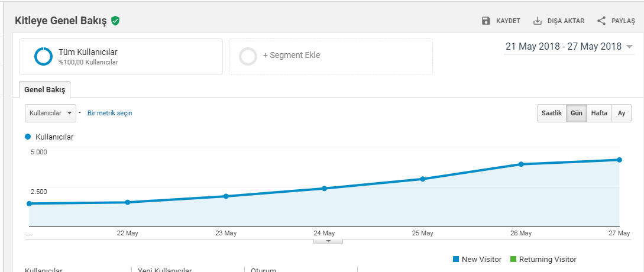Click the Tüm Kullanıcılar blue ring icon
Viewport: 644px width, 272px height.
pyautogui.click(x=43, y=57)
